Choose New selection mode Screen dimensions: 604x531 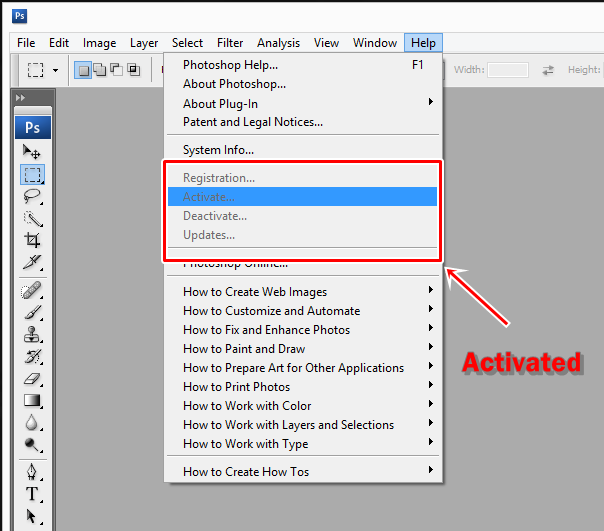coord(83,70)
